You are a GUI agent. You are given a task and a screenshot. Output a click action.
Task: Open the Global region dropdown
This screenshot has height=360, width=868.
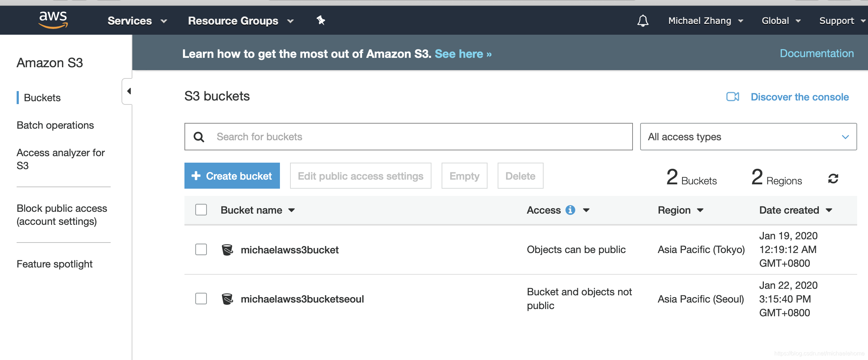[781, 21]
